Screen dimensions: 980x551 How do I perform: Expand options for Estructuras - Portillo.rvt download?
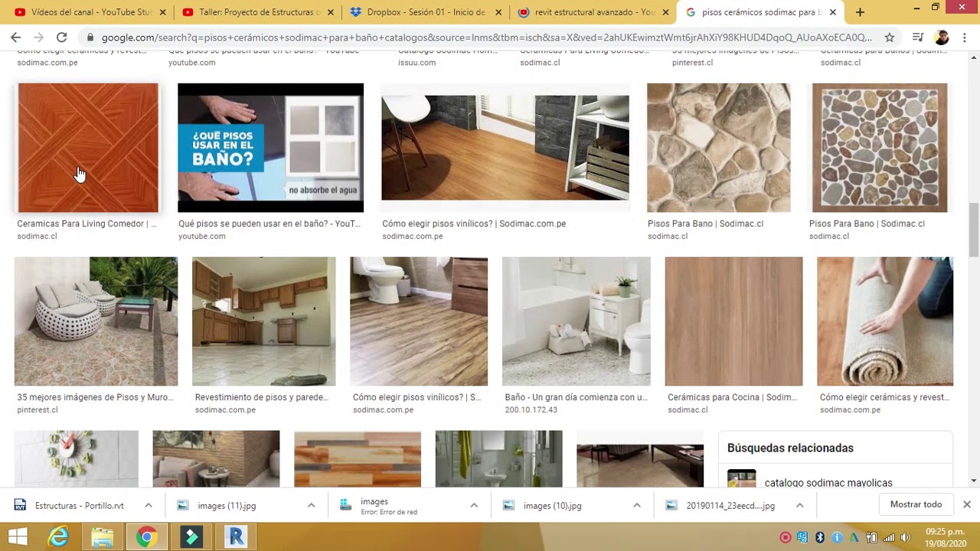tap(149, 505)
